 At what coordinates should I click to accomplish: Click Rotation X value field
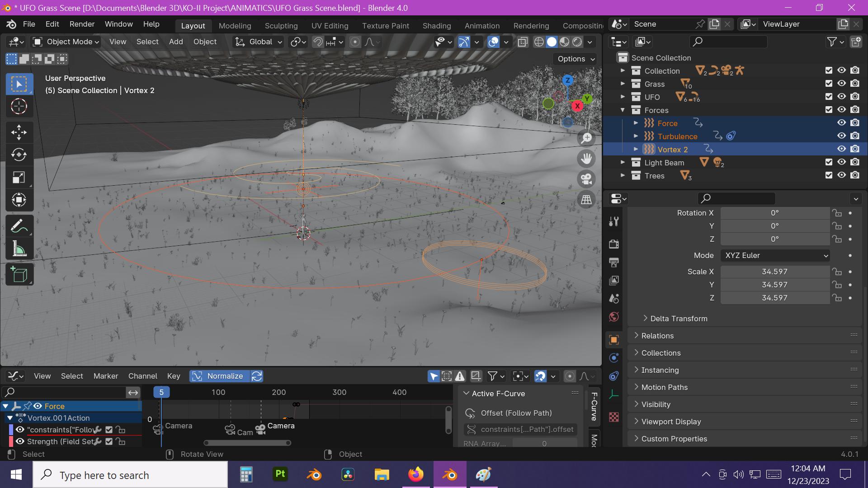(x=775, y=213)
